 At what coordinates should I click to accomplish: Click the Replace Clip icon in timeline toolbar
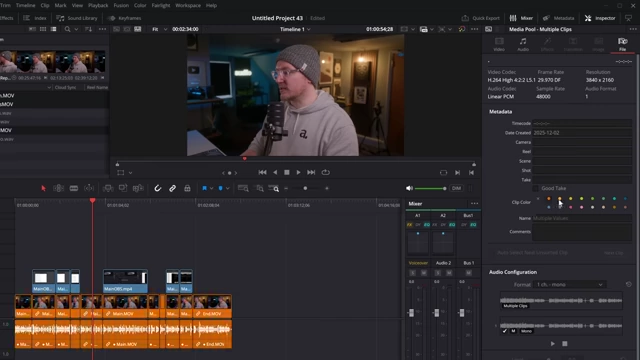tap(138, 188)
